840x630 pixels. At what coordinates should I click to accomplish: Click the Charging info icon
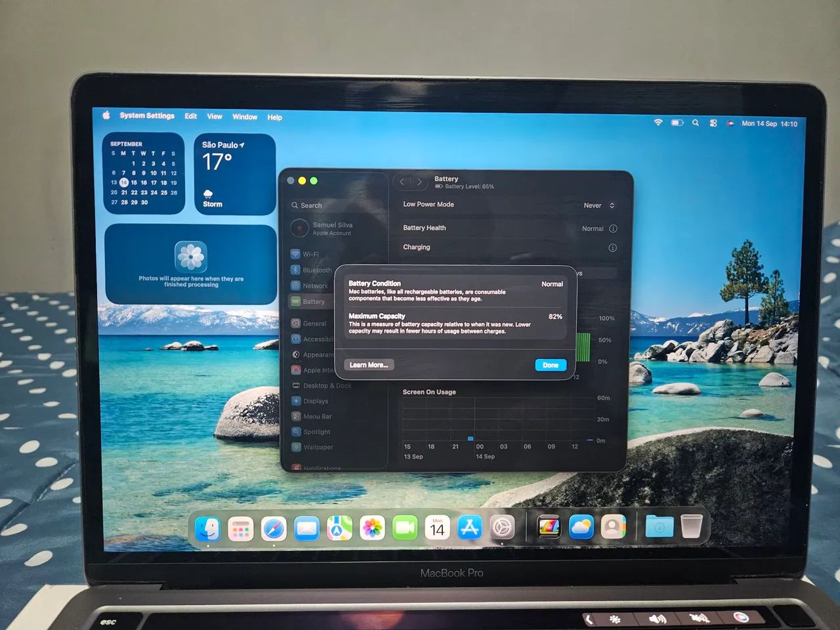point(612,247)
